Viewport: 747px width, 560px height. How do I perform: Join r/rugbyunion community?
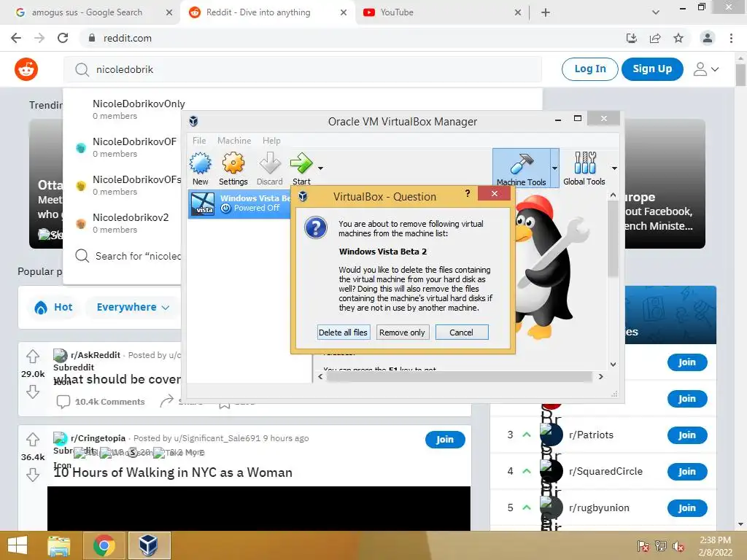tap(687, 508)
